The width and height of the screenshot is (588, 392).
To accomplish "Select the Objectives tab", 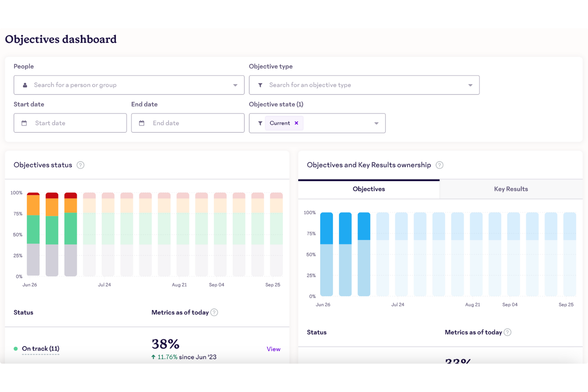I will click(369, 189).
